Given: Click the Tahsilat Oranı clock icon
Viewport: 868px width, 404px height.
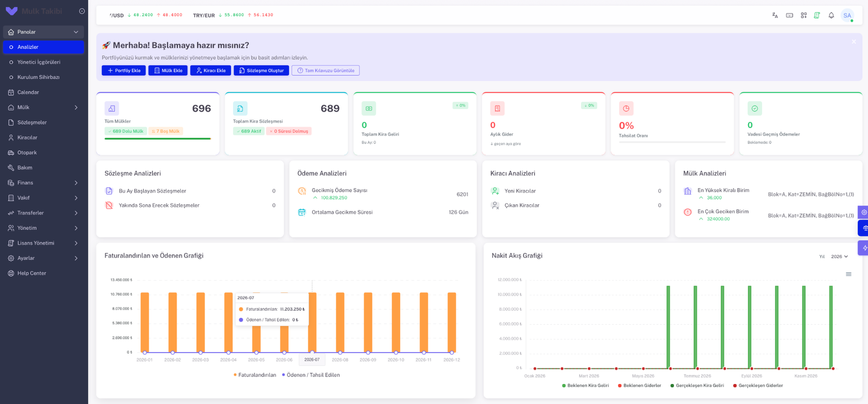Looking at the screenshot, I should click(626, 108).
